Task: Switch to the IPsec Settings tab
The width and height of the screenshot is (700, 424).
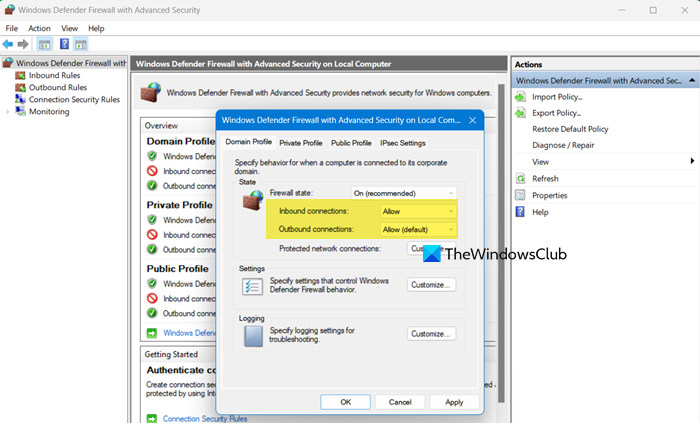Action: pos(403,143)
